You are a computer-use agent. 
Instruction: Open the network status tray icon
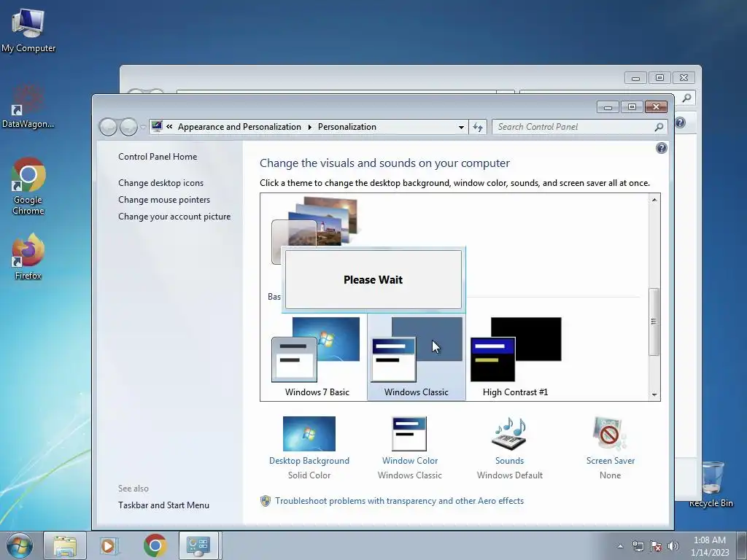(x=638, y=546)
